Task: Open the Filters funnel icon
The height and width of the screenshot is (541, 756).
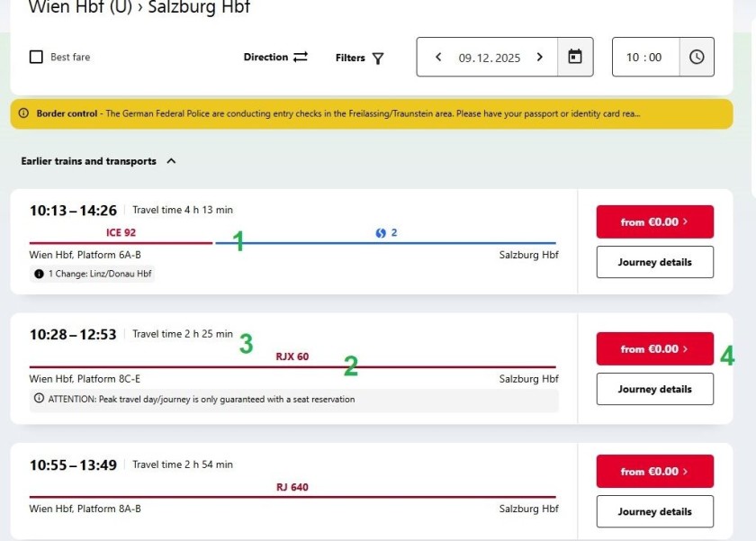Action: click(x=379, y=58)
